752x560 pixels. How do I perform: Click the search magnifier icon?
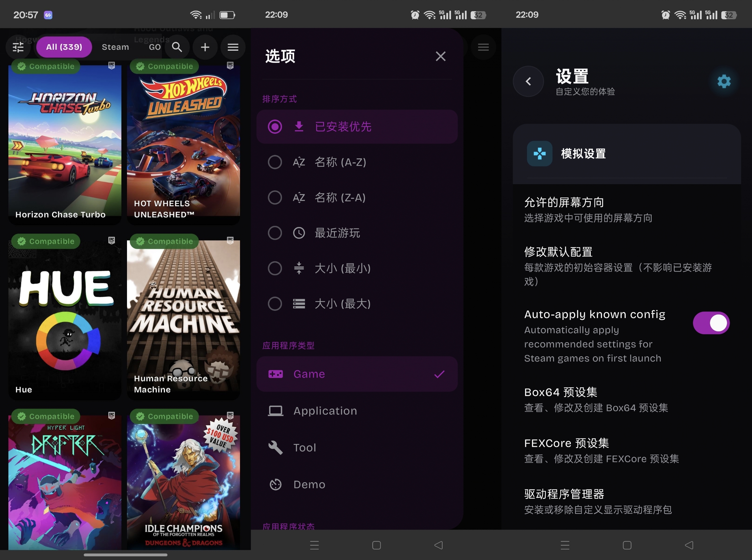177,47
